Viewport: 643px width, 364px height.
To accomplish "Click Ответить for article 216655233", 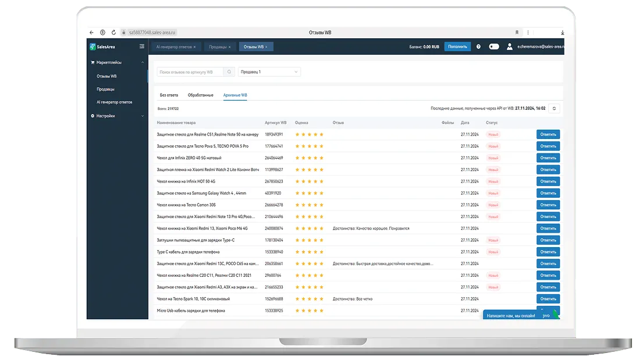I will tap(548, 287).
